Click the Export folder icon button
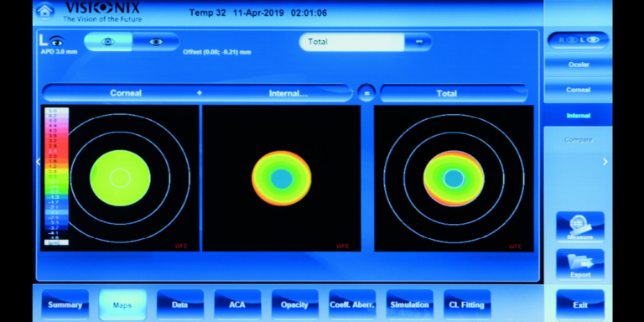Viewport: 644px width, 322px height. tap(580, 264)
